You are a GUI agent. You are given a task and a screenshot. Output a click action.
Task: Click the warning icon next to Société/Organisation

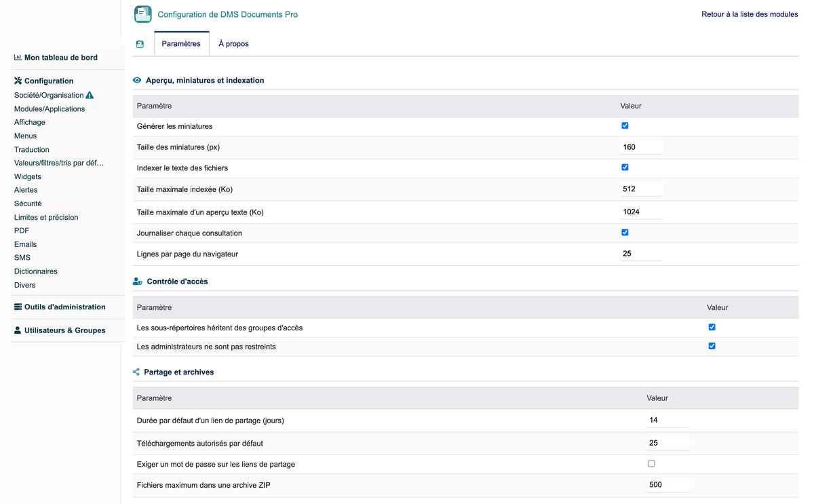pos(90,96)
